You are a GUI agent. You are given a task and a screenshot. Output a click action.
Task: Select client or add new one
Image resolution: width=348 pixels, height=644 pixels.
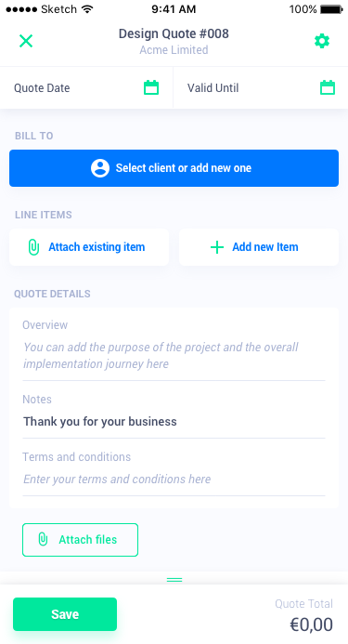[x=174, y=168]
